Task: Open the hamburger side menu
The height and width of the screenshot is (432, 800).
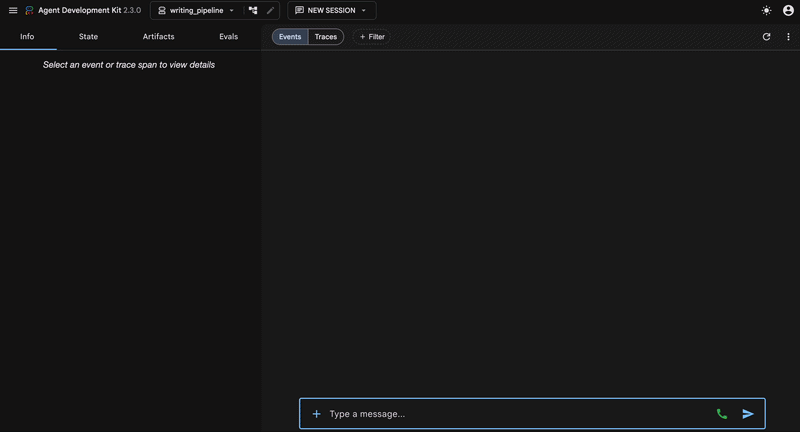Action: 13,10
